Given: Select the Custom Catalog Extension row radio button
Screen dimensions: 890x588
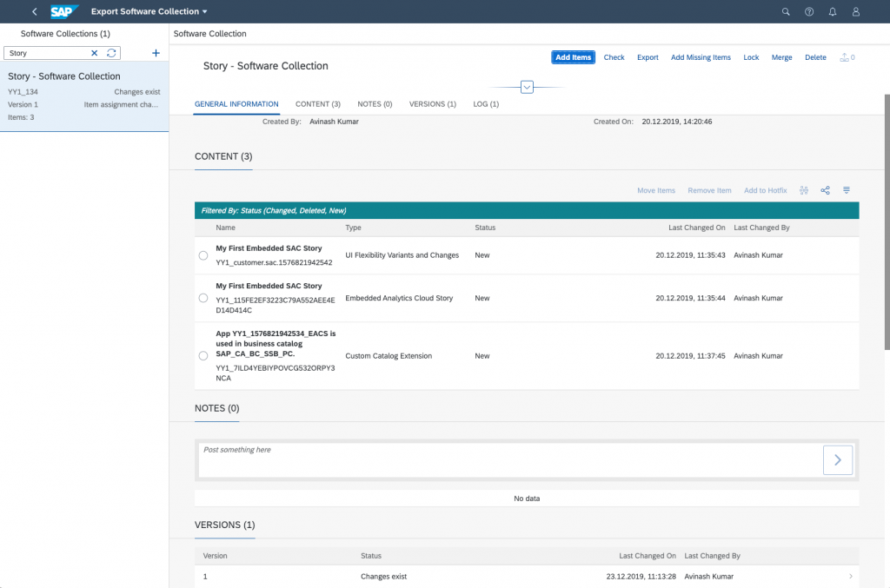Looking at the screenshot, I should [x=203, y=356].
